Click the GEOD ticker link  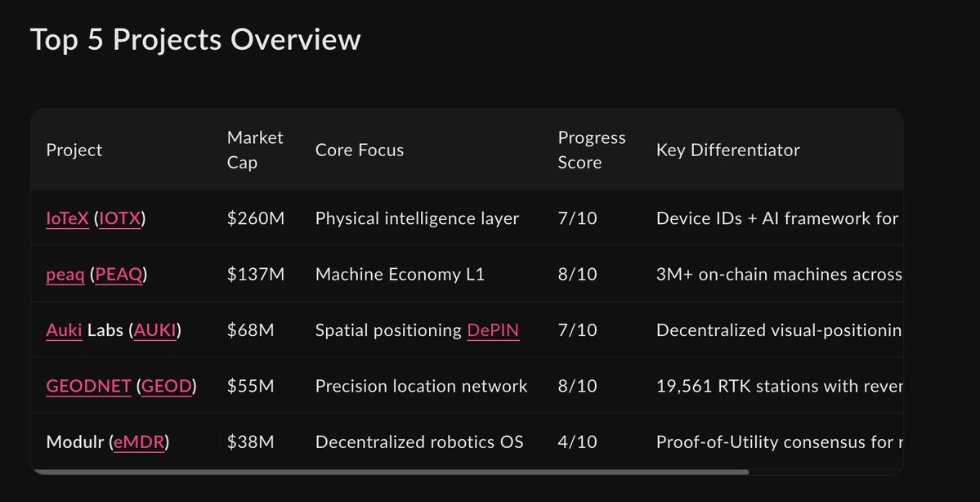(x=167, y=386)
